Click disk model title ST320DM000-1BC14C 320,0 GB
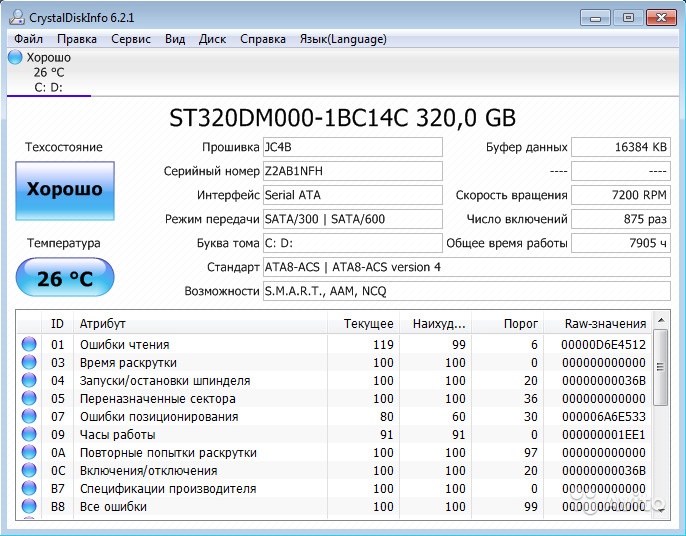This screenshot has width=686, height=536. [343, 118]
